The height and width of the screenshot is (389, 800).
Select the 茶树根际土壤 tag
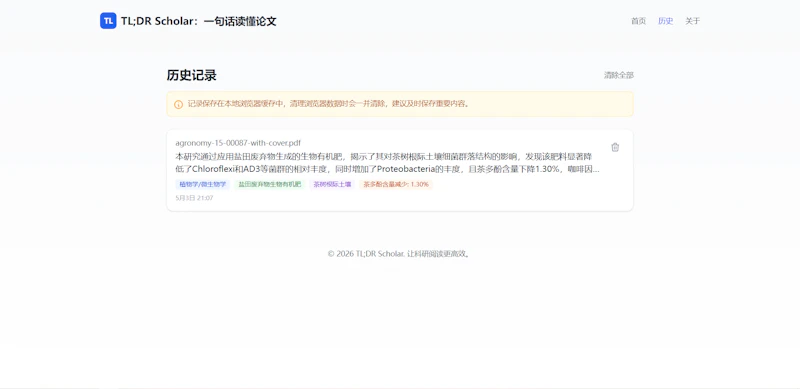tap(332, 184)
